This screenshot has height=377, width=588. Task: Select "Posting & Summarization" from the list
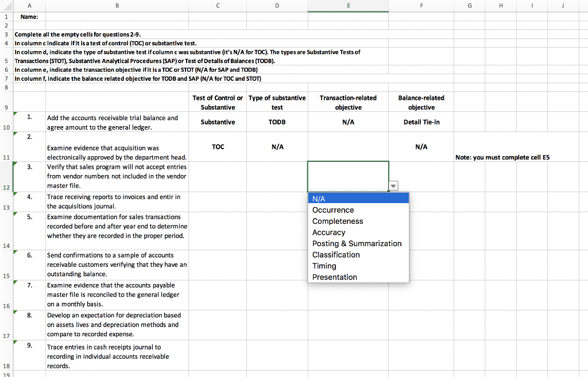point(356,243)
